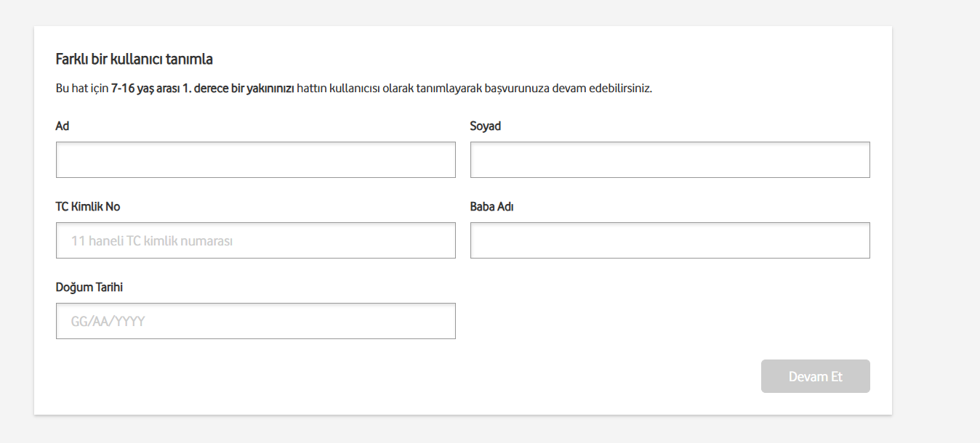Click the GG/AA/YYYY placeholder text
This screenshot has width=980, height=443.
tap(108, 321)
